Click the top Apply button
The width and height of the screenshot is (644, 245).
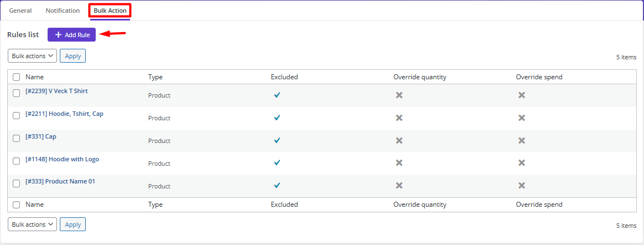click(72, 56)
